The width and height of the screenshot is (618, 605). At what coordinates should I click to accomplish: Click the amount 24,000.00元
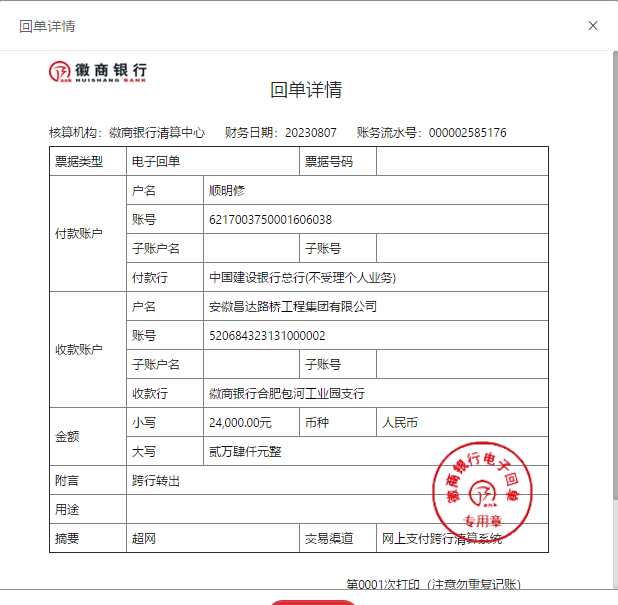click(x=240, y=422)
